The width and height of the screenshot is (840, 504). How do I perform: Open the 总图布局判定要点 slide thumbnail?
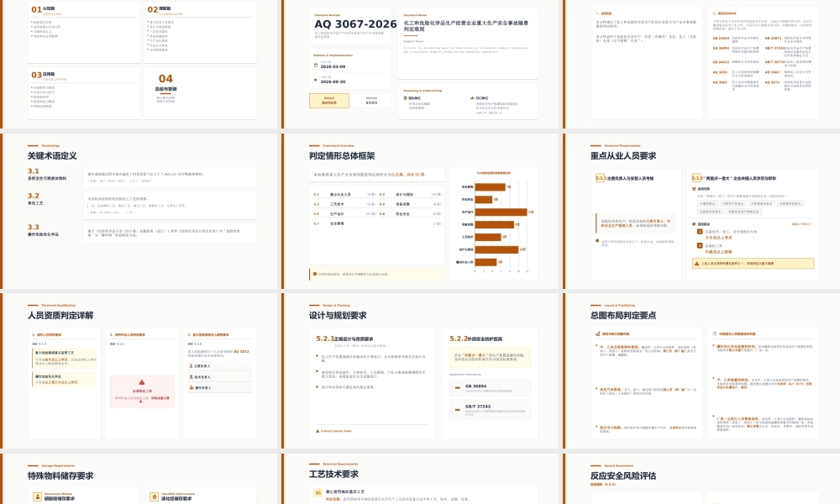coord(703,370)
